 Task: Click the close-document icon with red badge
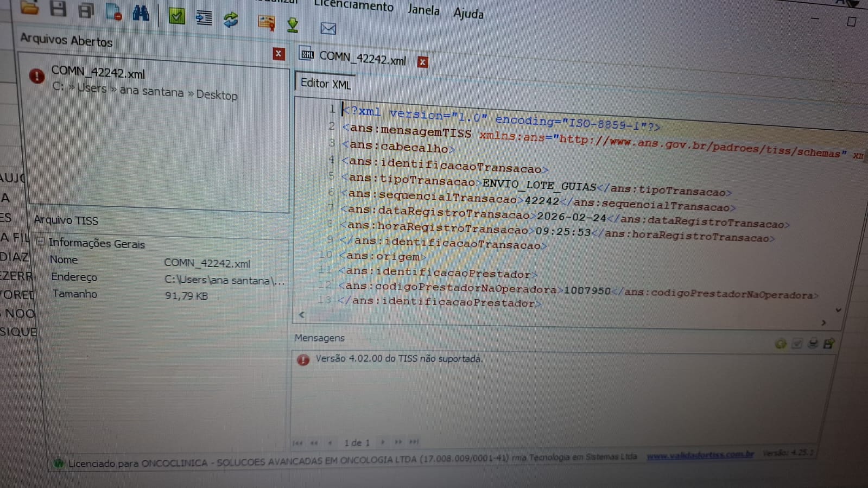114,12
